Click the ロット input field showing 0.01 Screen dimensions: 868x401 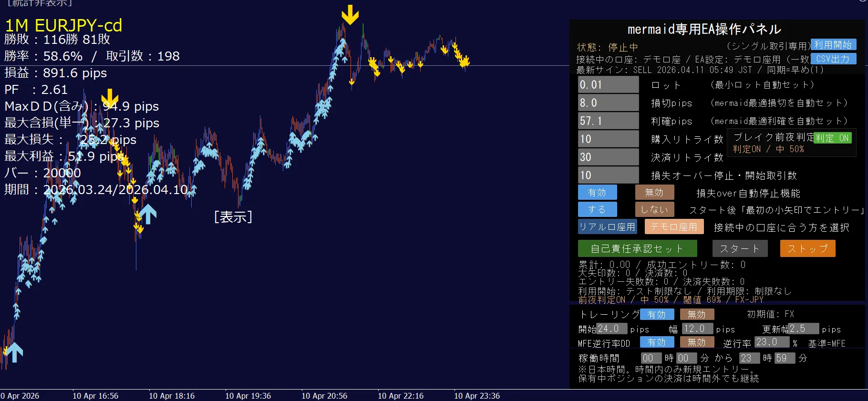[x=608, y=85]
